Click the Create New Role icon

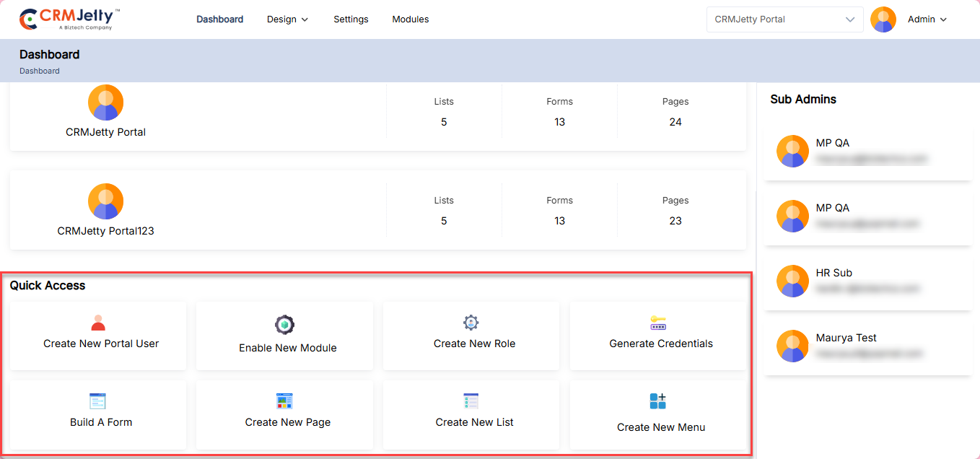coord(471,323)
